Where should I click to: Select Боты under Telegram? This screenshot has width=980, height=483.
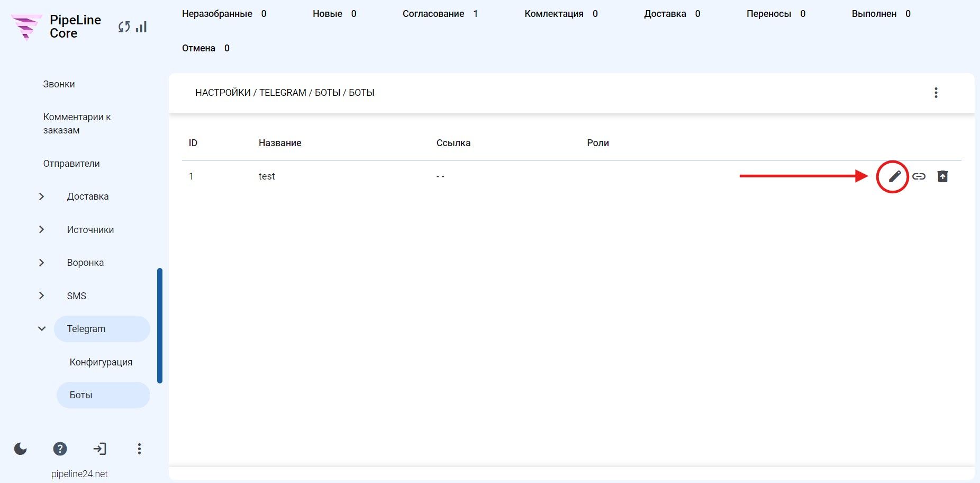103,395
